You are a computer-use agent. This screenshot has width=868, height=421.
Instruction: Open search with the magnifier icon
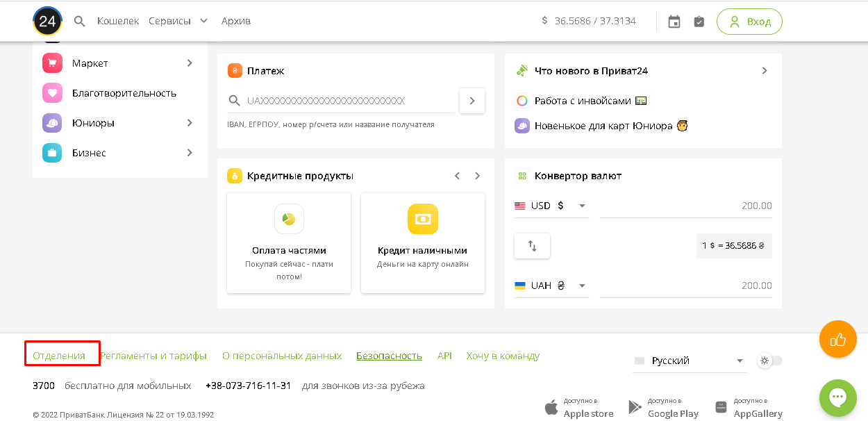coord(80,22)
